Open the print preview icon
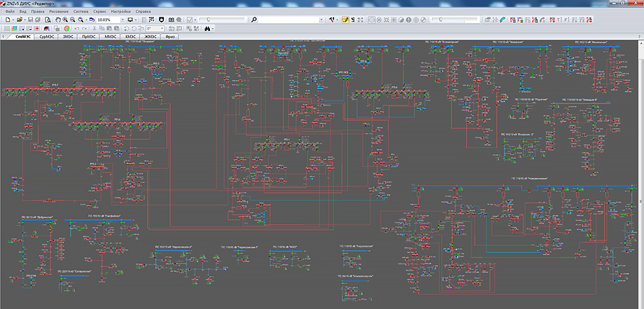 [x=48, y=20]
